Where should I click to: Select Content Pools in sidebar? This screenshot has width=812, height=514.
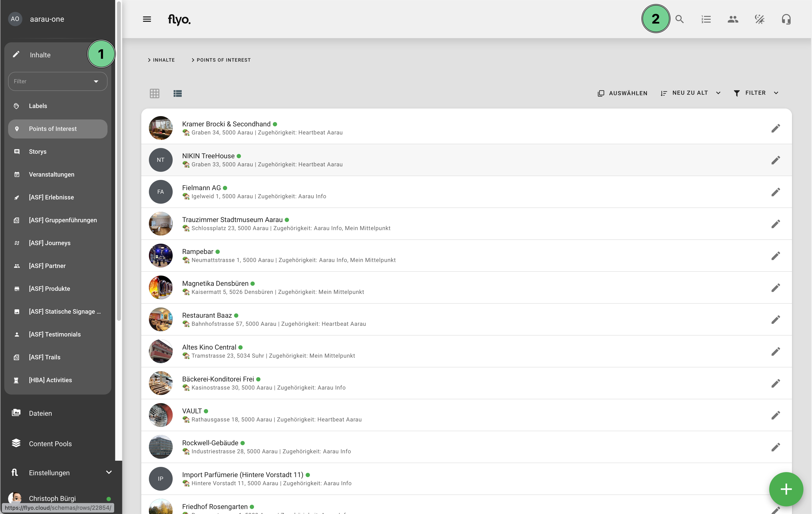50,444
